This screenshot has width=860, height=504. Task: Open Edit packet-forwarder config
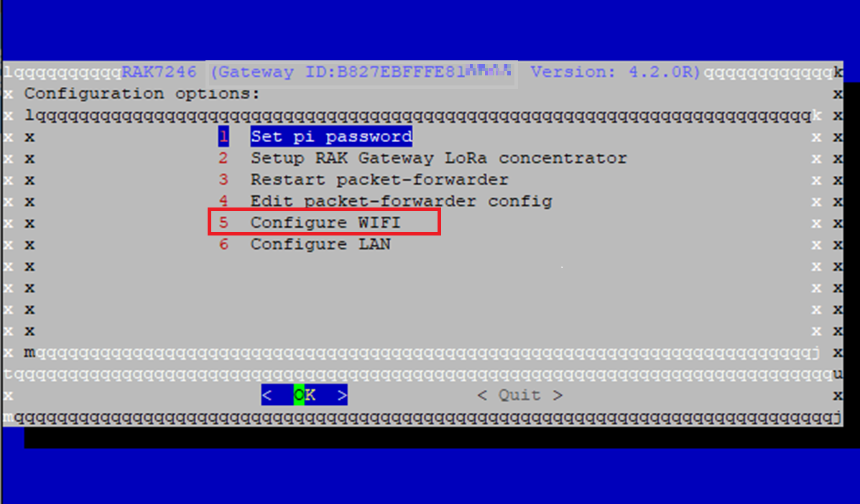pyautogui.click(x=402, y=201)
